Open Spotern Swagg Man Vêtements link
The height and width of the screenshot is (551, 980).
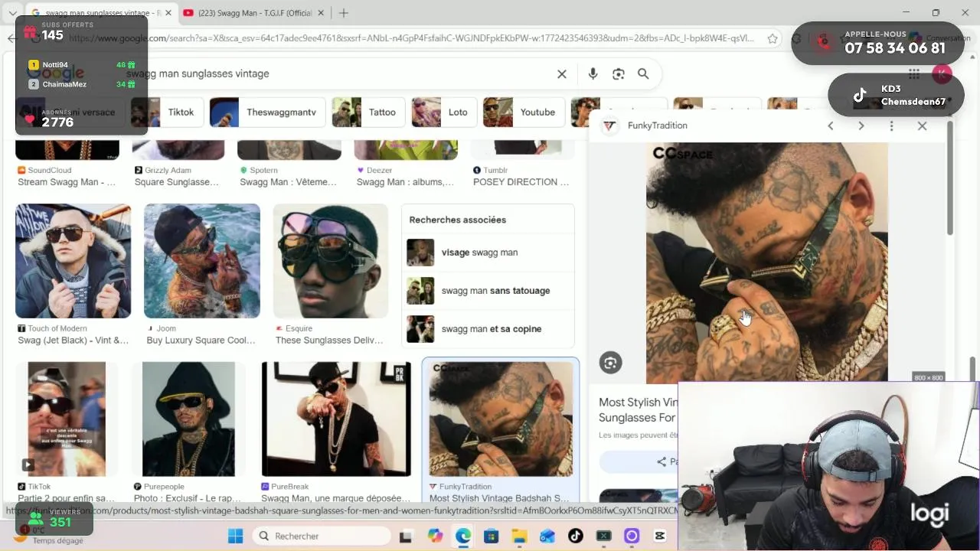[x=289, y=182]
